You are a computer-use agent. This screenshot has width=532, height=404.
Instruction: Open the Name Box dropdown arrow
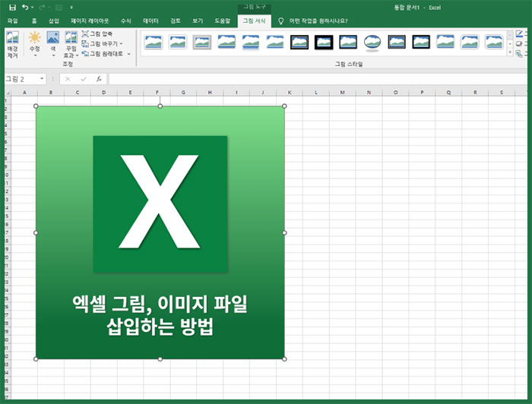pyautogui.click(x=42, y=79)
